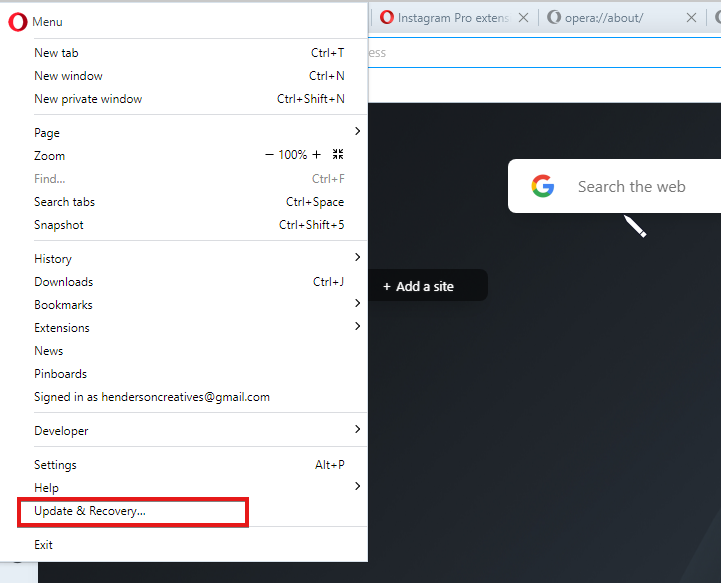Click Opera icon on Instagram Pro tab
The width and height of the screenshot is (721, 583).
click(387, 17)
